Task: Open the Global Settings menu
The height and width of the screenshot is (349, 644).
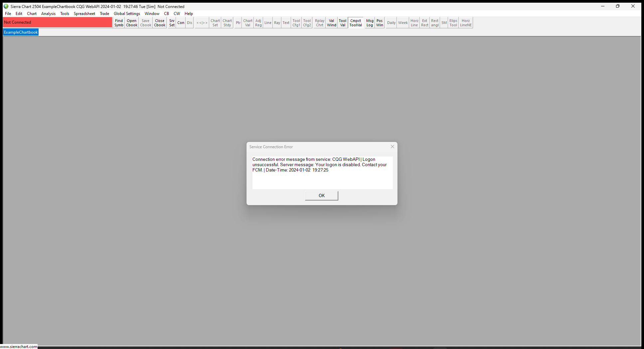Action: coord(127,14)
